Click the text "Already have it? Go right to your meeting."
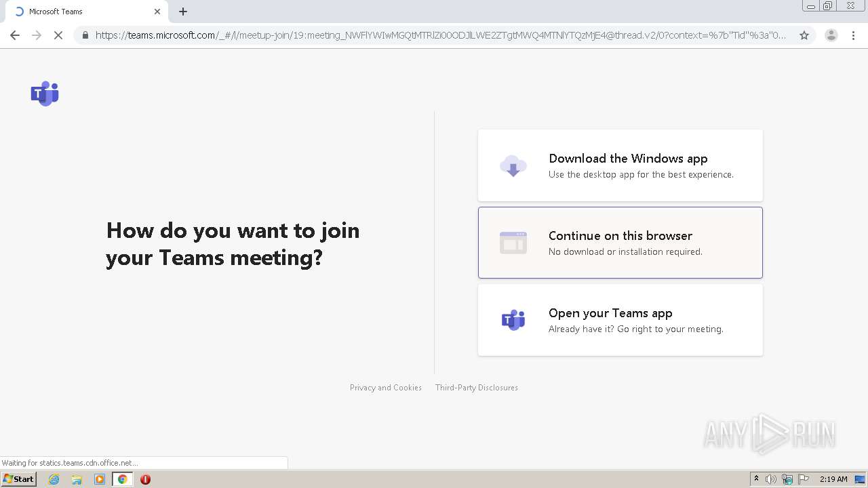 pyautogui.click(x=636, y=329)
